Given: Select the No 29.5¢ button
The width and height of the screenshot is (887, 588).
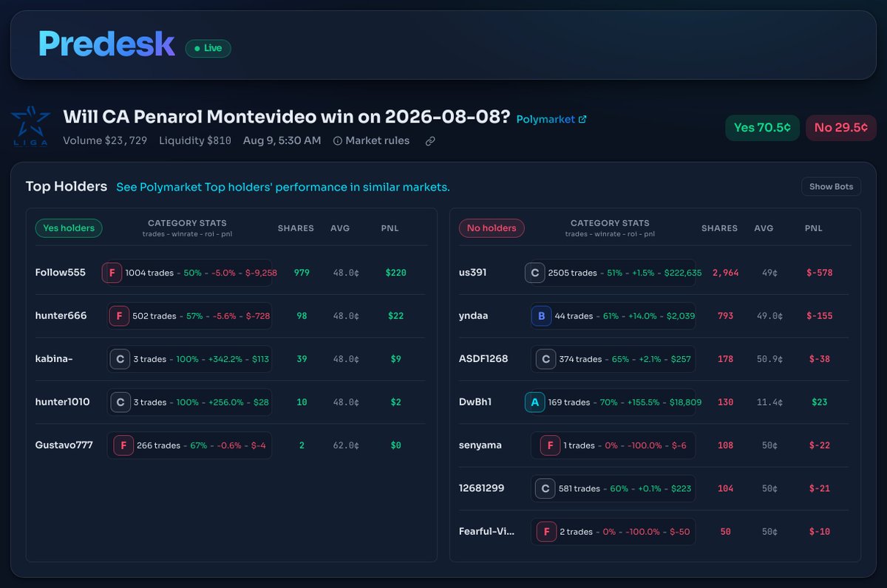Looking at the screenshot, I should point(841,127).
